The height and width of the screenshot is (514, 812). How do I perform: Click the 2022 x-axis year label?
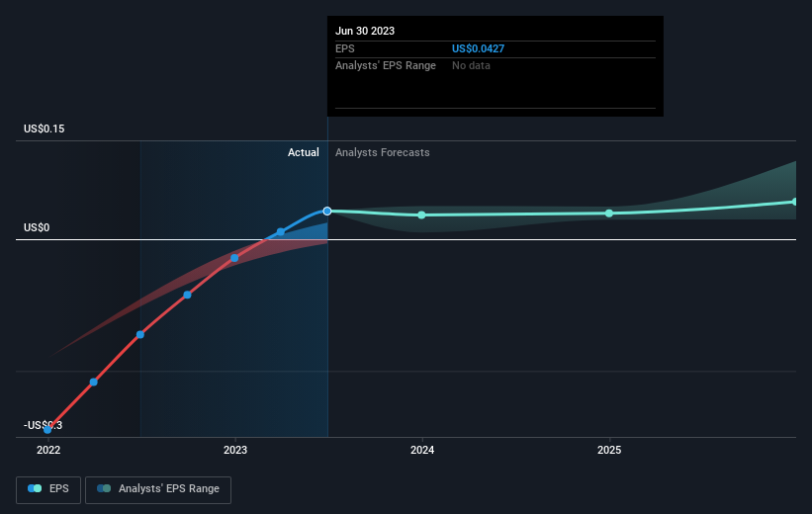click(x=48, y=450)
